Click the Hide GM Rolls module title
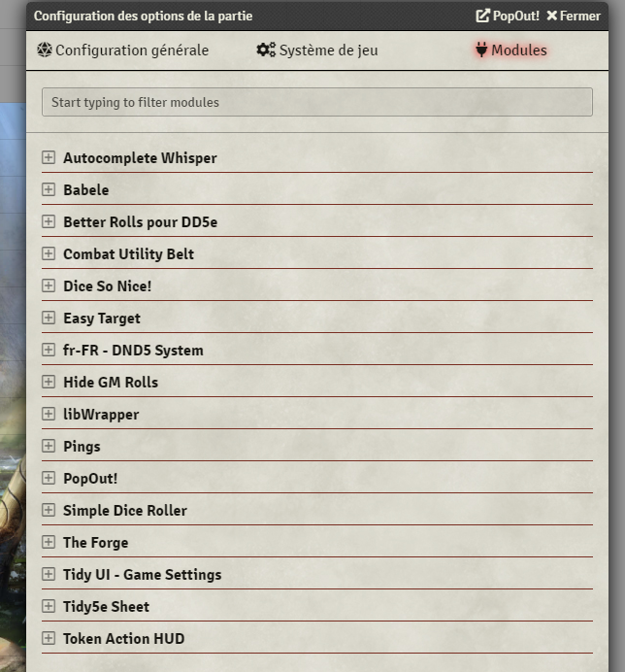 point(111,383)
